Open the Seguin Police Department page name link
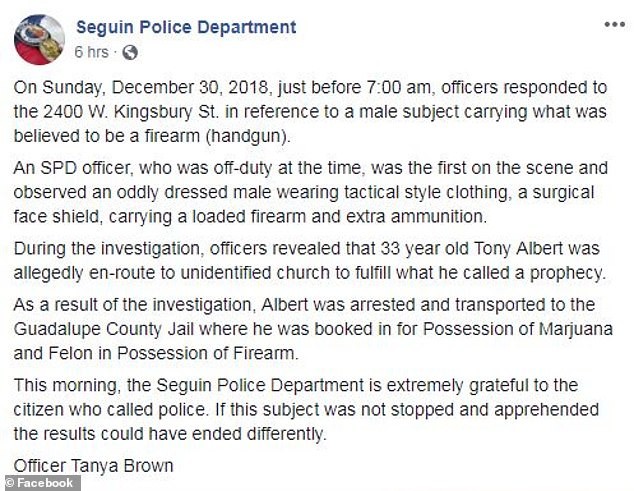Screen dimensions: 634x491 [x=186, y=28]
